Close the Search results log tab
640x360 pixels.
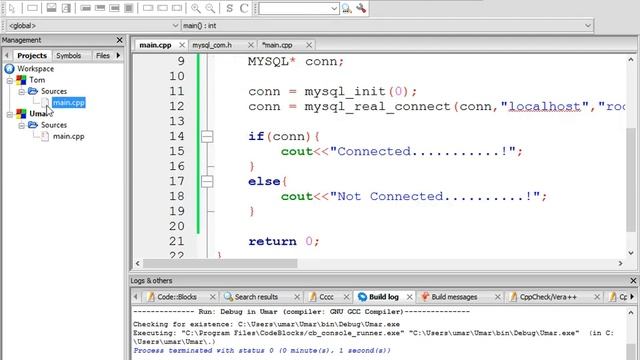(x=297, y=297)
